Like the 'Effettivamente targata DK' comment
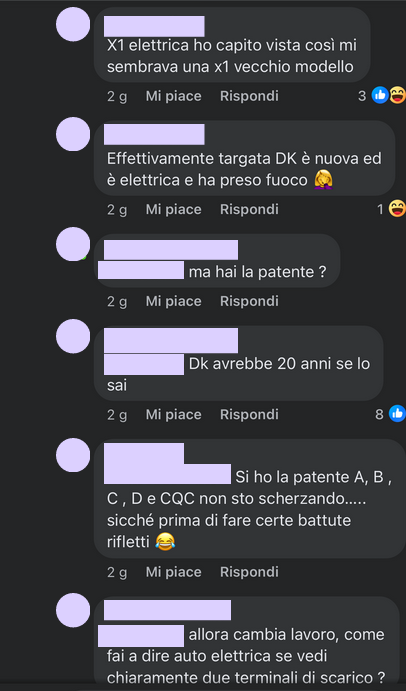This screenshot has height=691, width=406. (174, 209)
